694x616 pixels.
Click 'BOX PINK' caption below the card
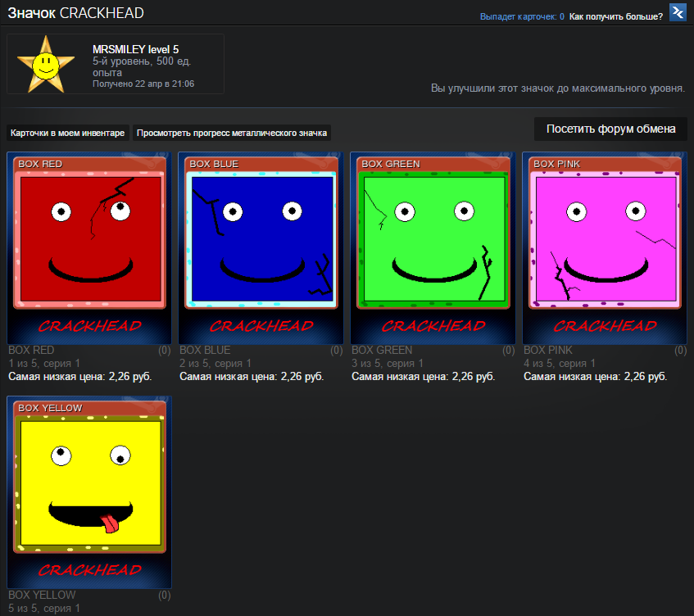click(x=548, y=350)
